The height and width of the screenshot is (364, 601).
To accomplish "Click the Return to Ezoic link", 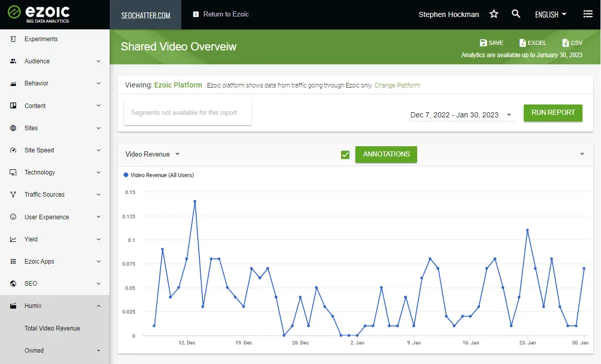I will (226, 14).
